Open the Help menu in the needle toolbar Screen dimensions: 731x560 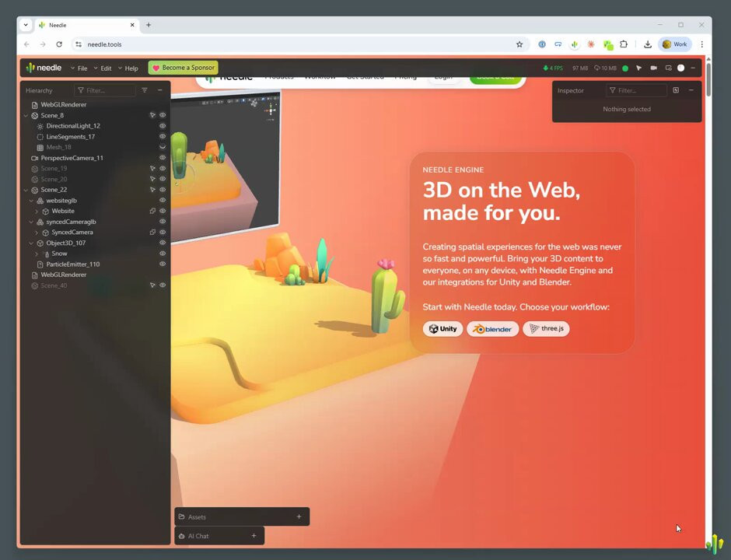128,68
